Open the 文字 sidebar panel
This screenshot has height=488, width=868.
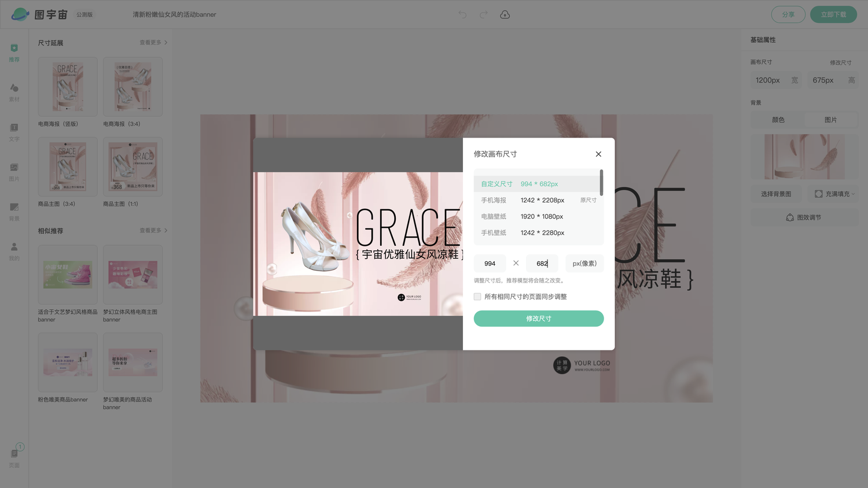(x=14, y=132)
